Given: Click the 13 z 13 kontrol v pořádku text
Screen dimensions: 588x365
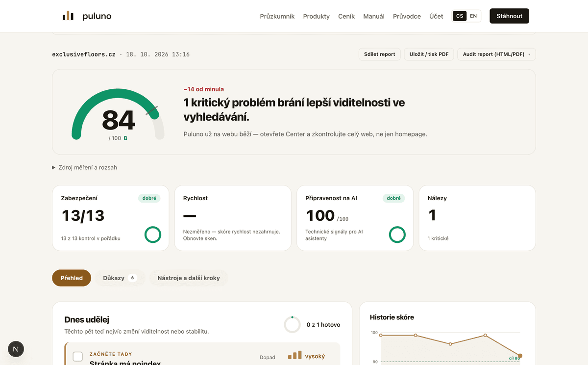Looking at the screenshot, I should coord(91,238).
